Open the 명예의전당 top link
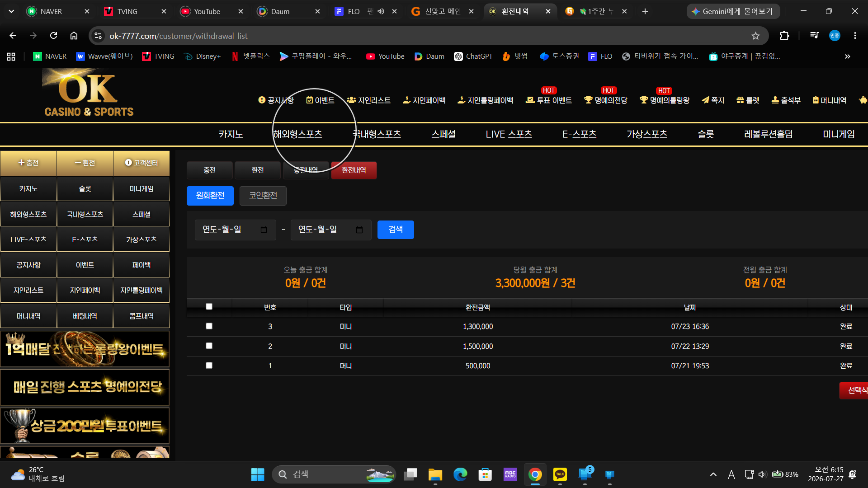 point(606,100)
